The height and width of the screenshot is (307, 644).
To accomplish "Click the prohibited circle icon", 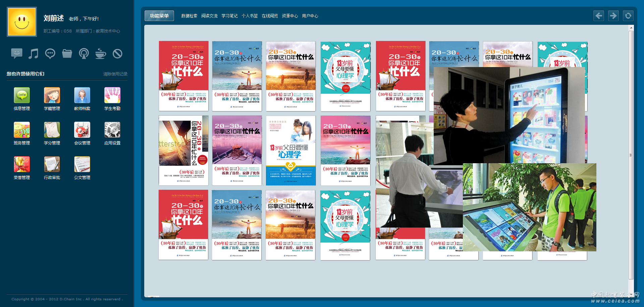I will pyautogui.click(x=117, y=54).
